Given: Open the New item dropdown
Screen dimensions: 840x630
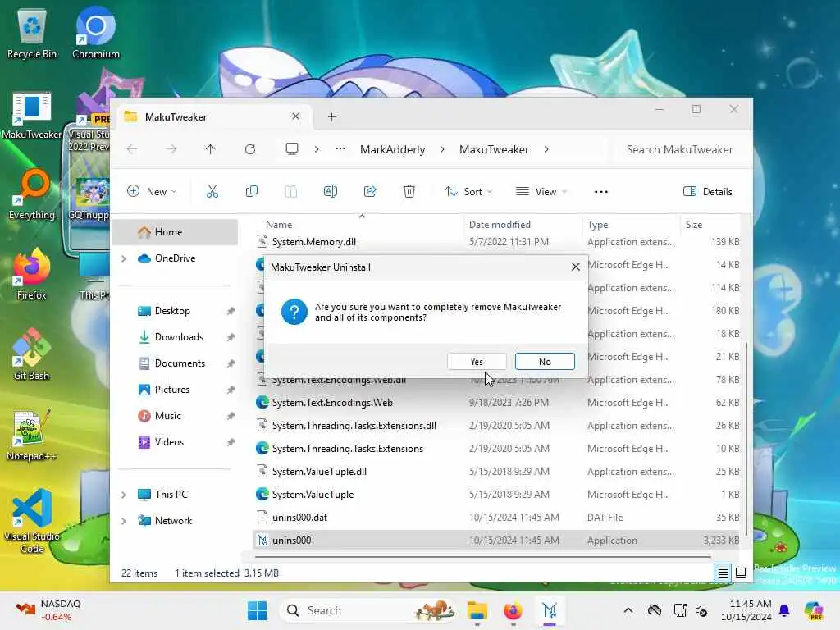Looking at the screenshot, I should pyautogui.click(x=152, y=191).
